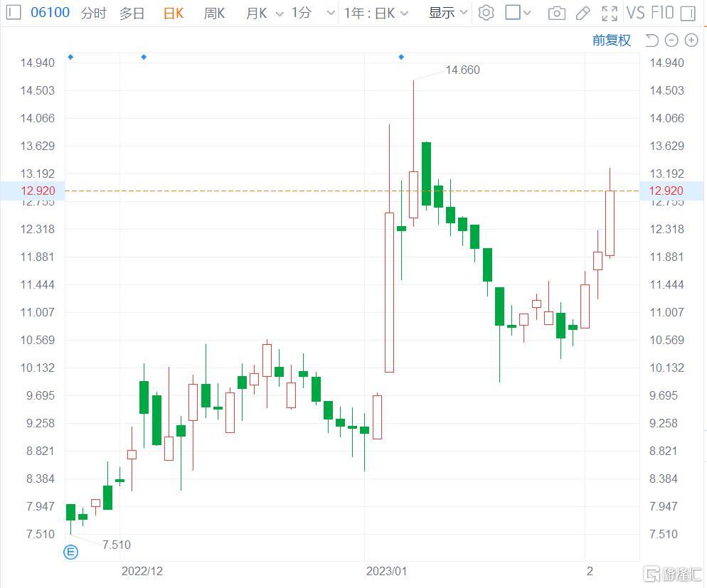
Task: Select the rectangle layout icon
Action: pyautogui.click(x=513, y=13)
